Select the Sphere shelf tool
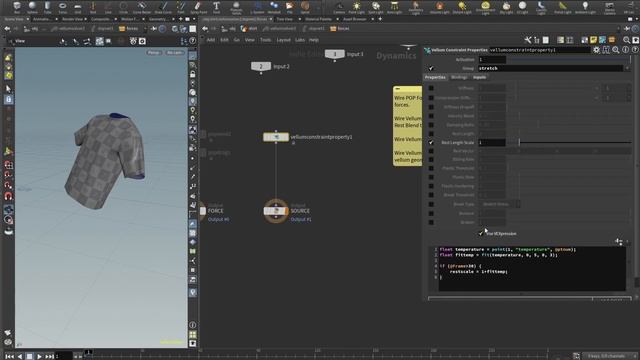 tap(32, 7)
